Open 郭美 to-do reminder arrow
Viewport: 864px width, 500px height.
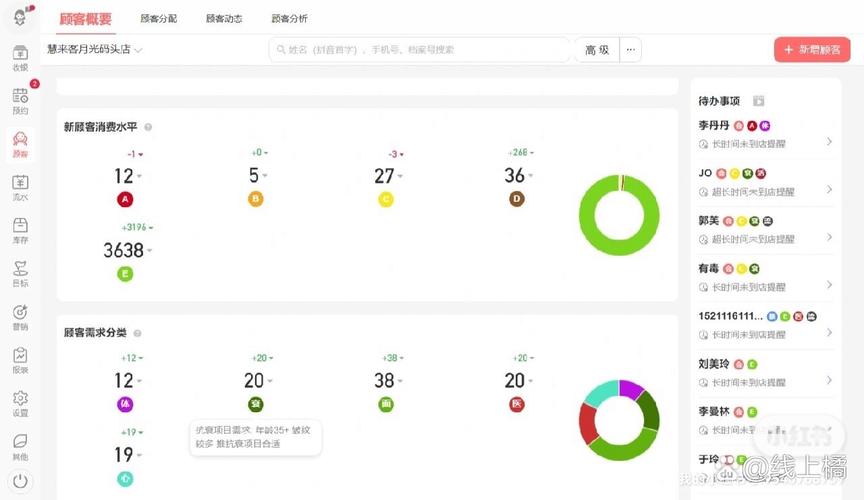pos(829,237)
